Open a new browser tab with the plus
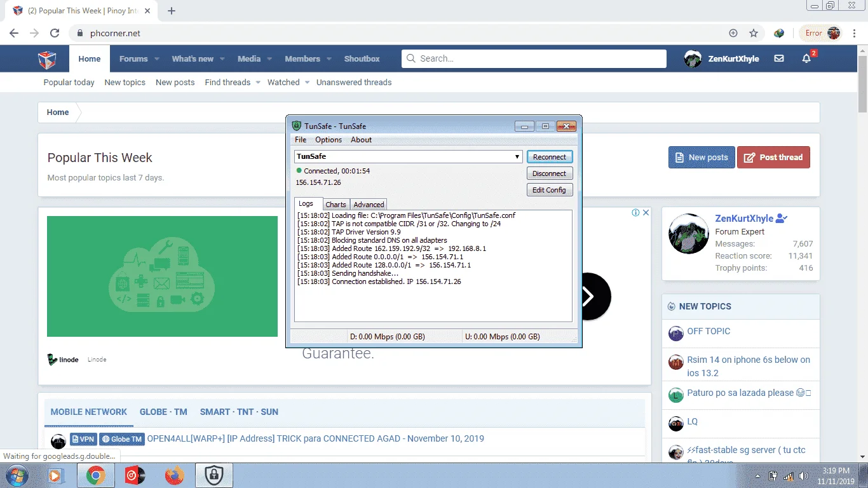Image resolution: width=868 pixels, height=488 pixels. 172,11
